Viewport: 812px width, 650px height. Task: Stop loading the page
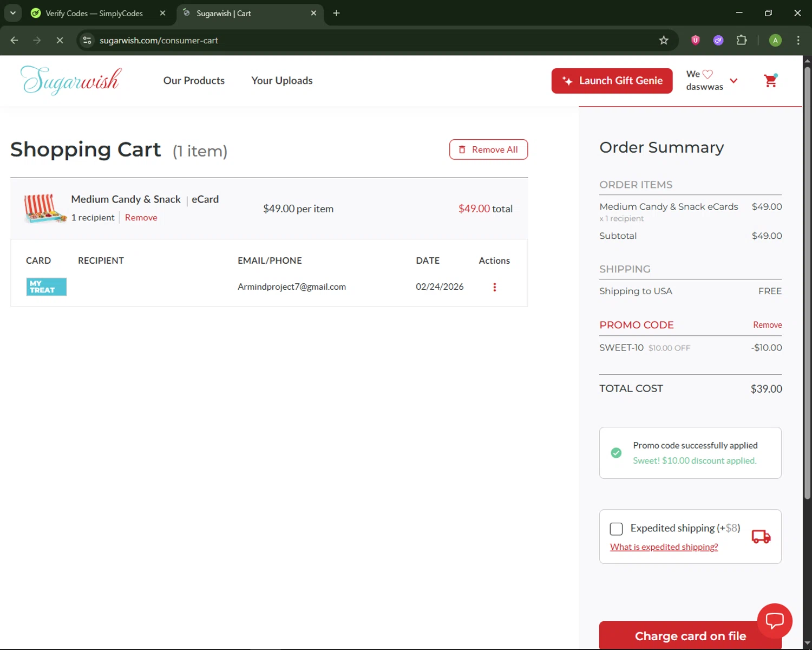coord(60,40)
